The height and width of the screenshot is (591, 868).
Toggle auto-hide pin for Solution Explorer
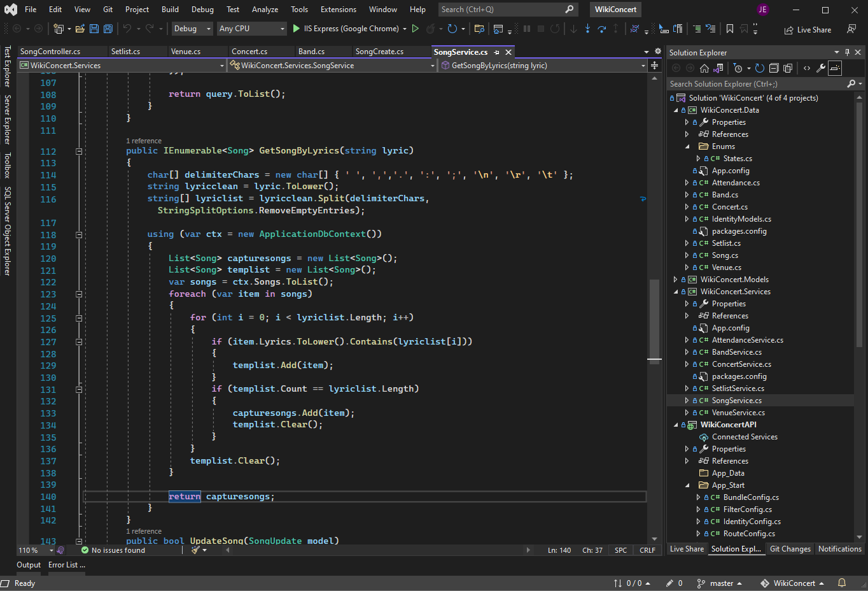coord(847,52)
